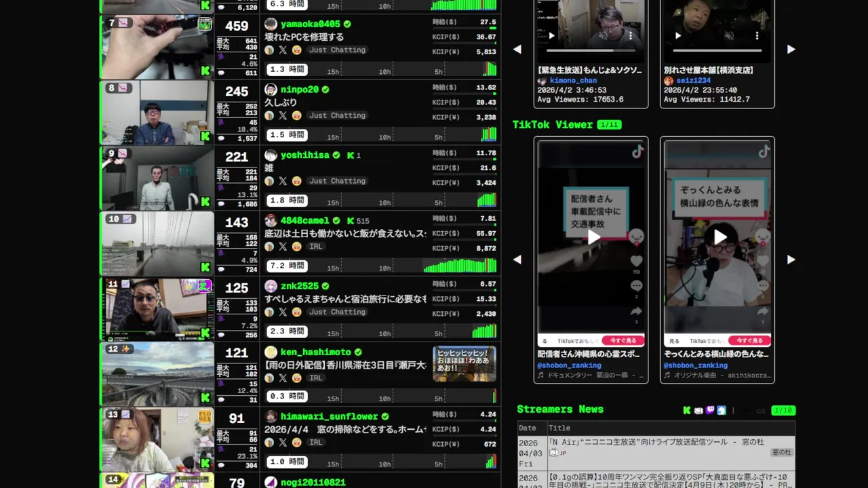Click the IRL tag on himawari_sunflower's stream

[316, 443]
